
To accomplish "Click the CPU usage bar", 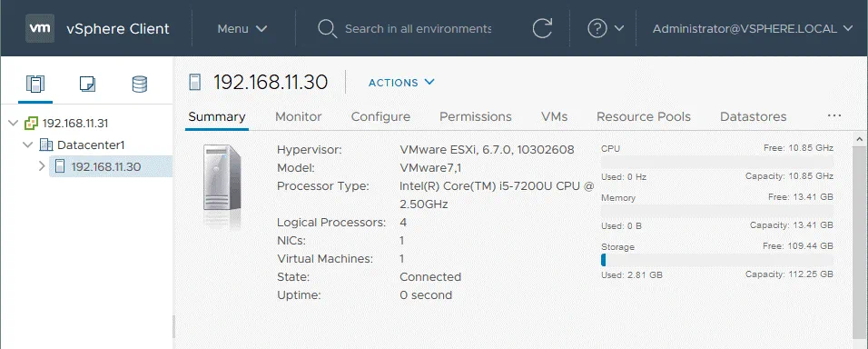I will pos(717,162).
